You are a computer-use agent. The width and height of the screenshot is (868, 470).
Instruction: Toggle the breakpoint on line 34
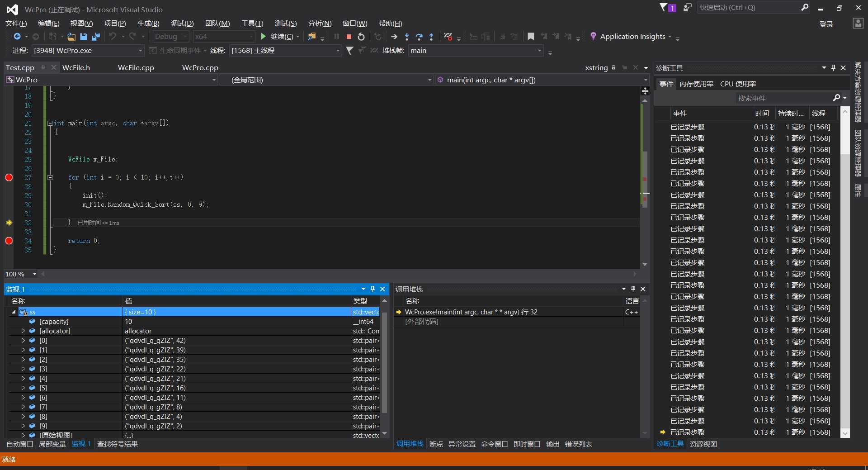tap(9, 241)
